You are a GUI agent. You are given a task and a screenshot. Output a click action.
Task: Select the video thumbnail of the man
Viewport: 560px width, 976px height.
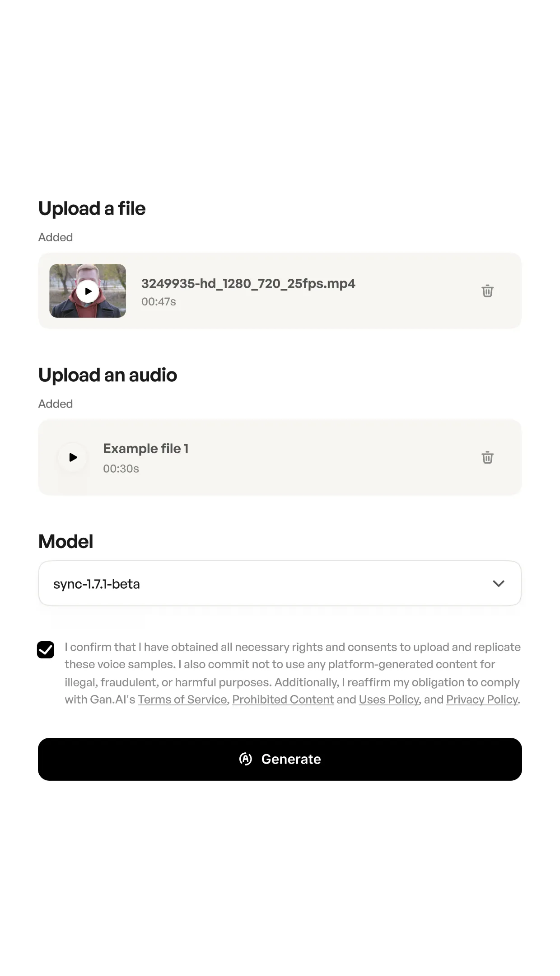[x=88, y=291]
